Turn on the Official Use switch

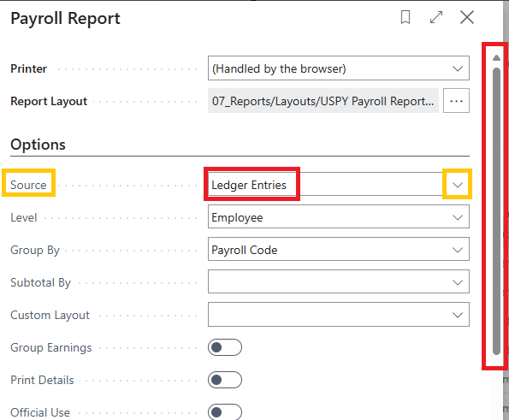click(x=225, y=412)
